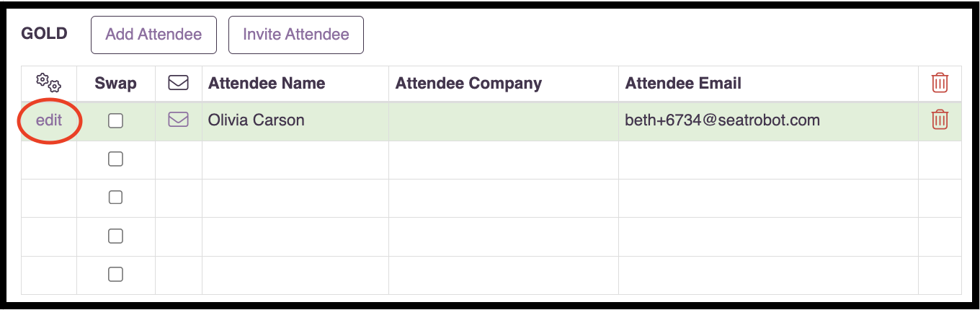Select the Olivia Carson name cell

[x=295, y=121]
